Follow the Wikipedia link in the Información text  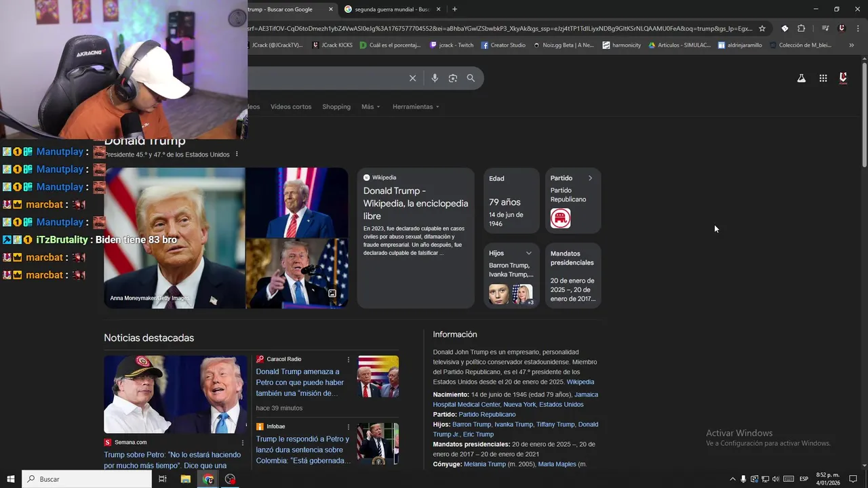pos(580,382)
